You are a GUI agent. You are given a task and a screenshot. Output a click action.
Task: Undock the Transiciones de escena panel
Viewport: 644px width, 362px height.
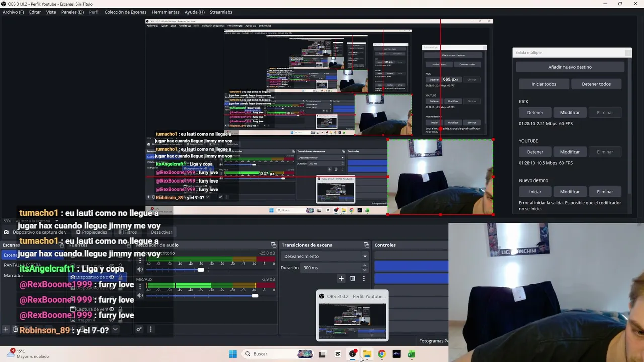pyautogui.click(x=366, y=245)
